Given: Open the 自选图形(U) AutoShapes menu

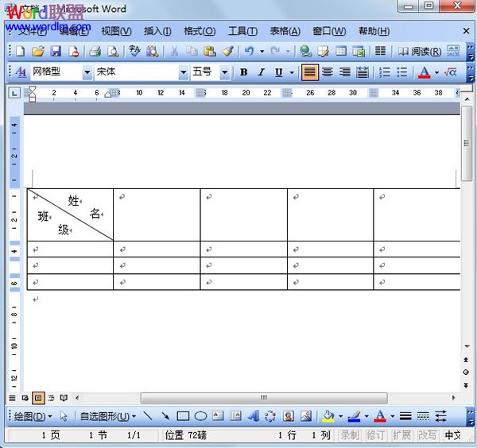Looking at the screenshot, I should click(108, 416).
